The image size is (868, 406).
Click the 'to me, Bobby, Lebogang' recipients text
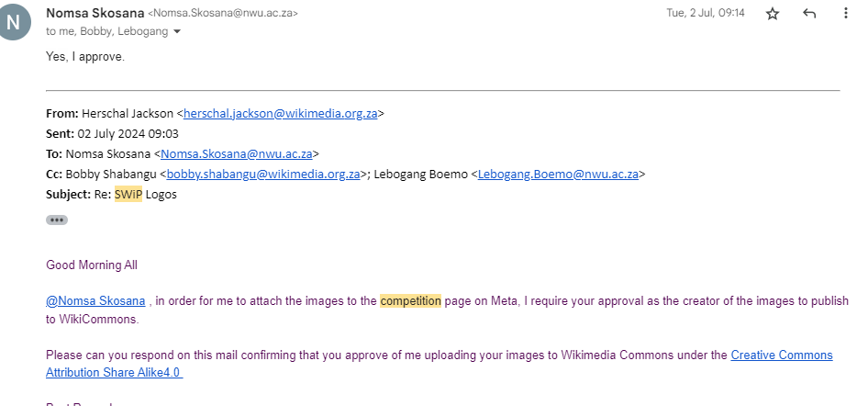[106, 31]
